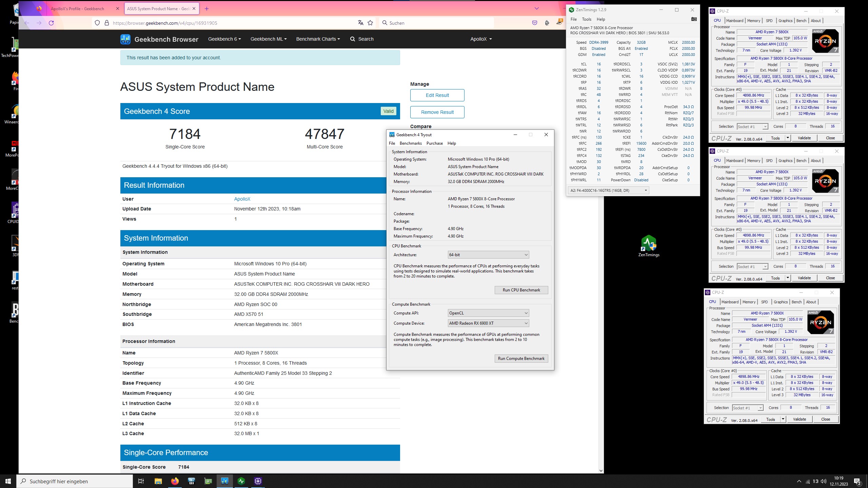Screen dimensions: 868x488
Task: Click the CPU-Z purple taskbar icon
Action: [258, 481]
